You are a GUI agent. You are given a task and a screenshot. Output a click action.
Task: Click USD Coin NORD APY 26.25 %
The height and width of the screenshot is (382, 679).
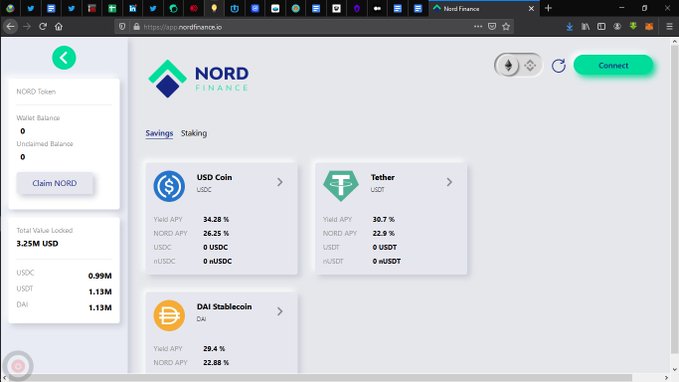click(x=216, y=233)
